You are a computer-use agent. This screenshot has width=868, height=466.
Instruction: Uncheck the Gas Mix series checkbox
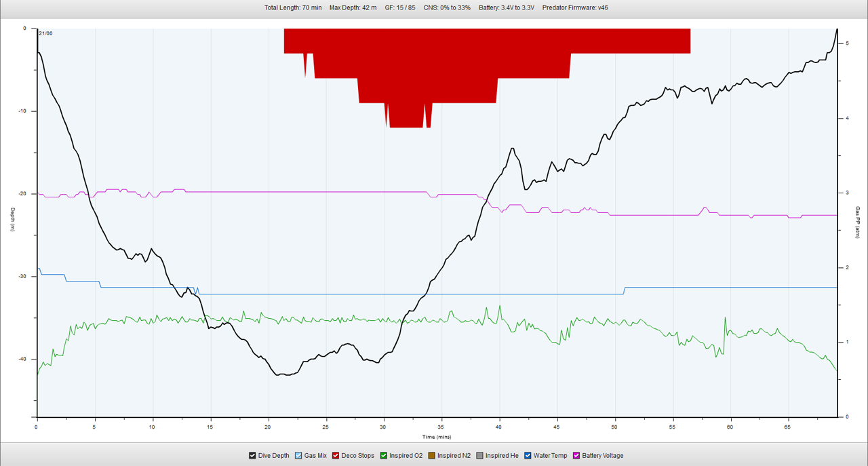298,456
